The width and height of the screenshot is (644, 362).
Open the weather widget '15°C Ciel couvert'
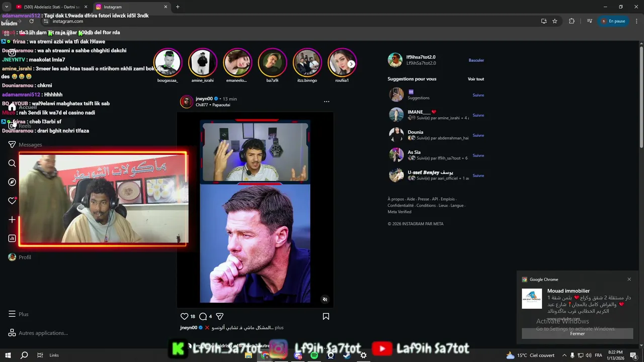click(530, 355)
